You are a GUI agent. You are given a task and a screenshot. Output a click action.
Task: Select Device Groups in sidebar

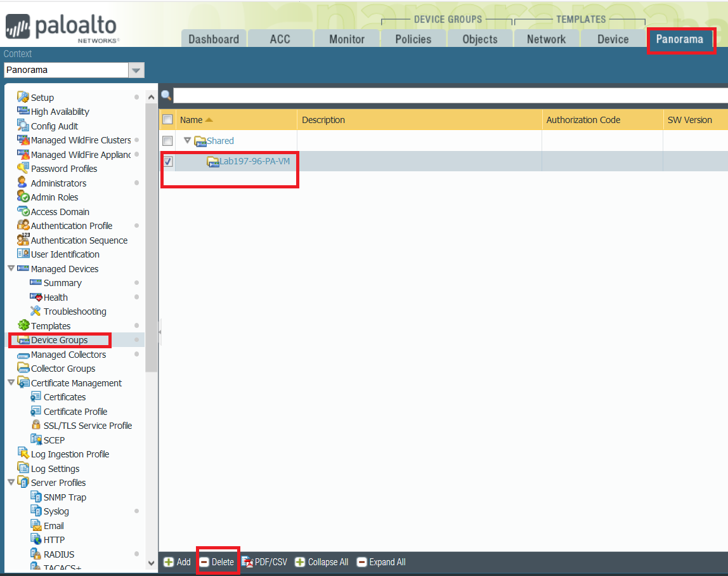click(59, 340)
